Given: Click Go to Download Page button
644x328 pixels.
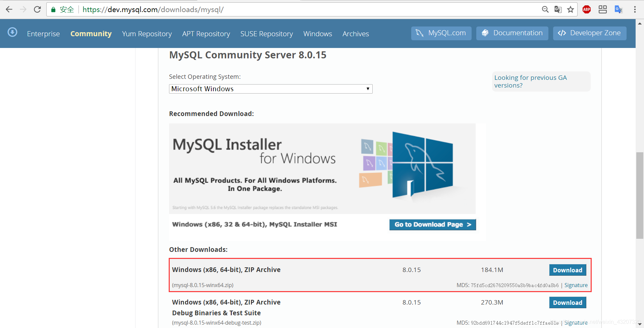Looking at the screenshot, I should click(433, 225).
